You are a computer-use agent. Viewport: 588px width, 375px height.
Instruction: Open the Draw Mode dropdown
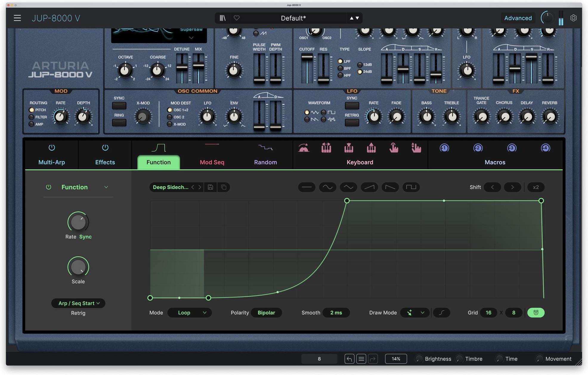pos(414,313)
